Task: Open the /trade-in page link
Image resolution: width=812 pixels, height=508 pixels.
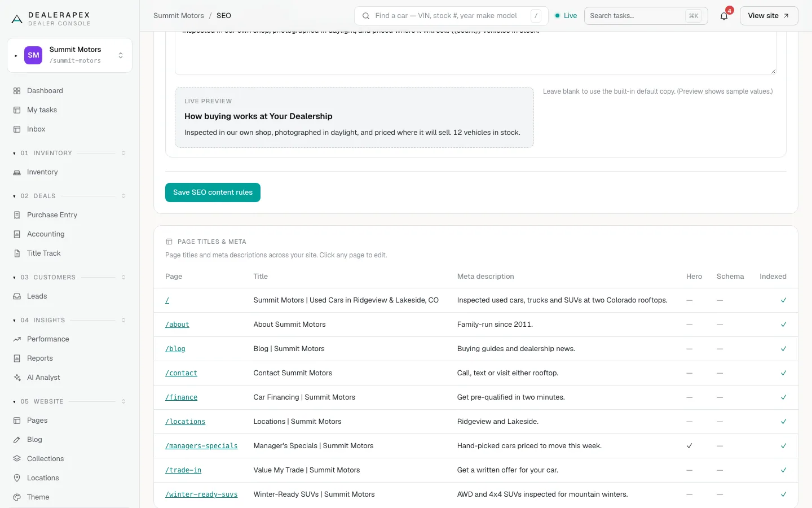Action: [183, 470]
